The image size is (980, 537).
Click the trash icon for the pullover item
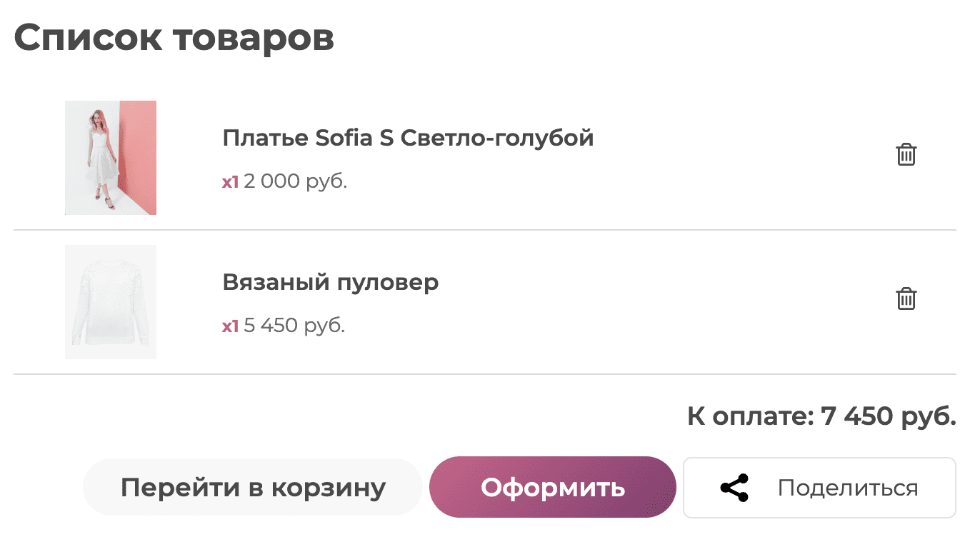(x=906, y=299)
